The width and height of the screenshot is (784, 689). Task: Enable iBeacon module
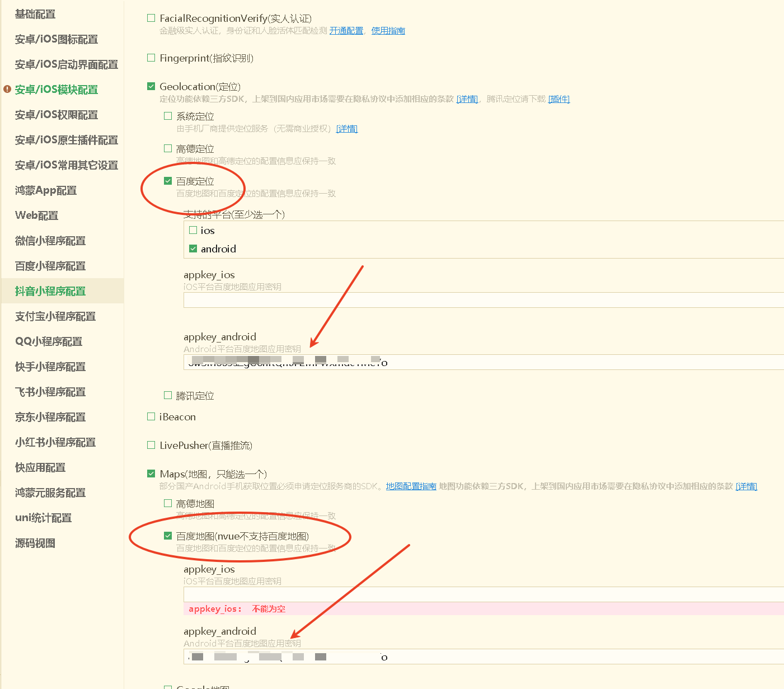(151, 416)
